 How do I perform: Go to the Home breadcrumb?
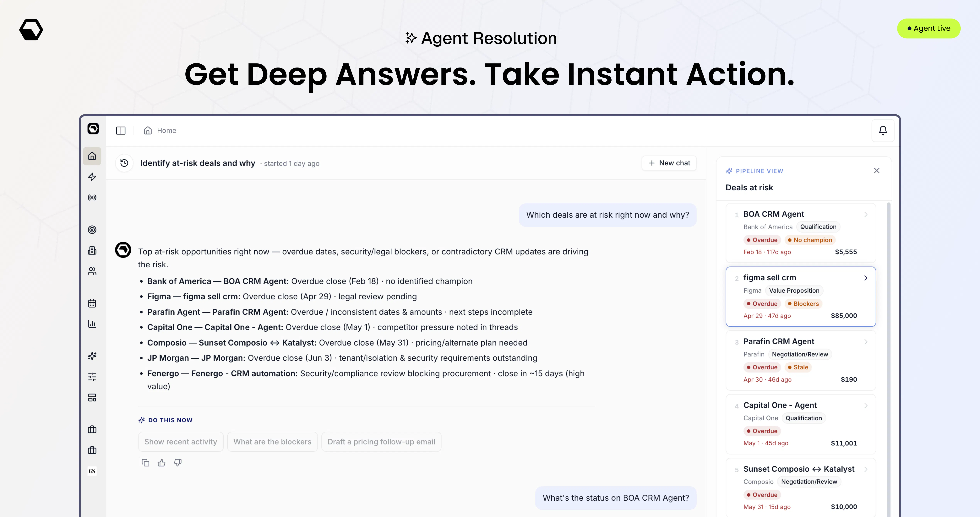click(160, 130)
